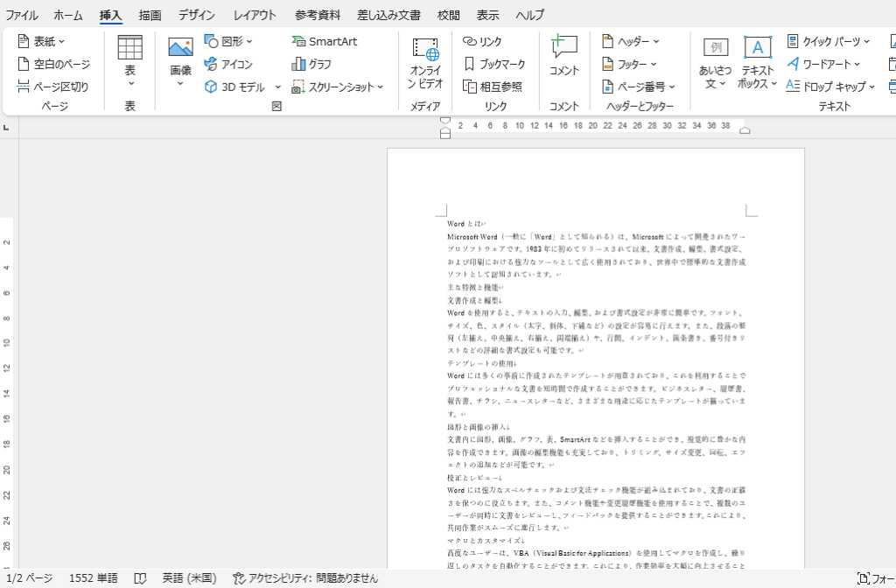Click the first line indent marker on ruler
This screenshot has height=588, width=896.
coord(445,121)
